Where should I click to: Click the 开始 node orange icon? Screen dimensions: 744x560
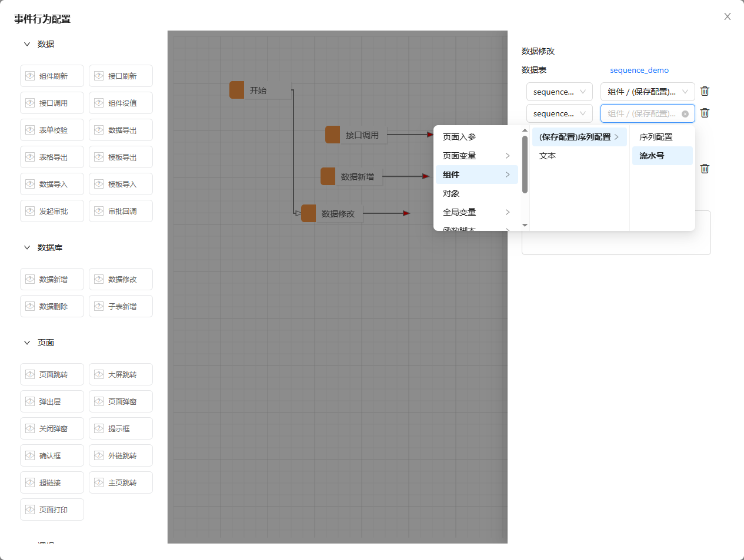click(236, 90)
